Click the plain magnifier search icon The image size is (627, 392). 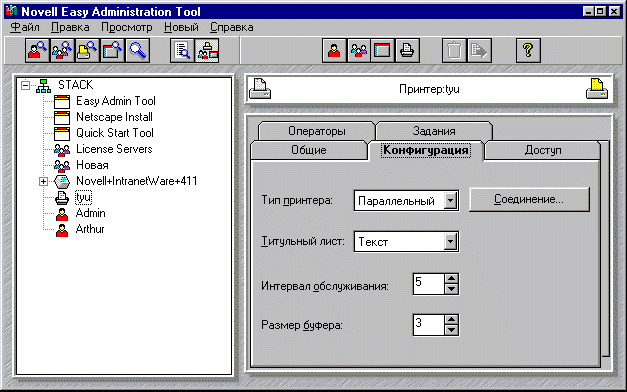coord(138,50)
